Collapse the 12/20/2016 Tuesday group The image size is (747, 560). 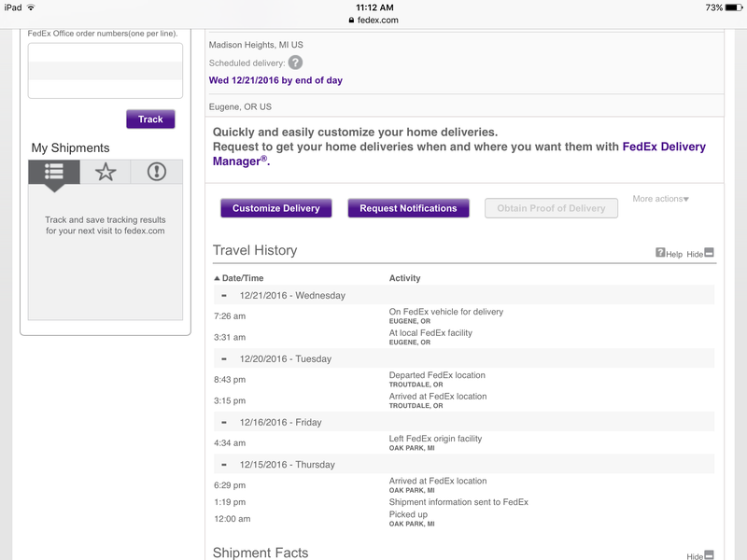[224, 359]
